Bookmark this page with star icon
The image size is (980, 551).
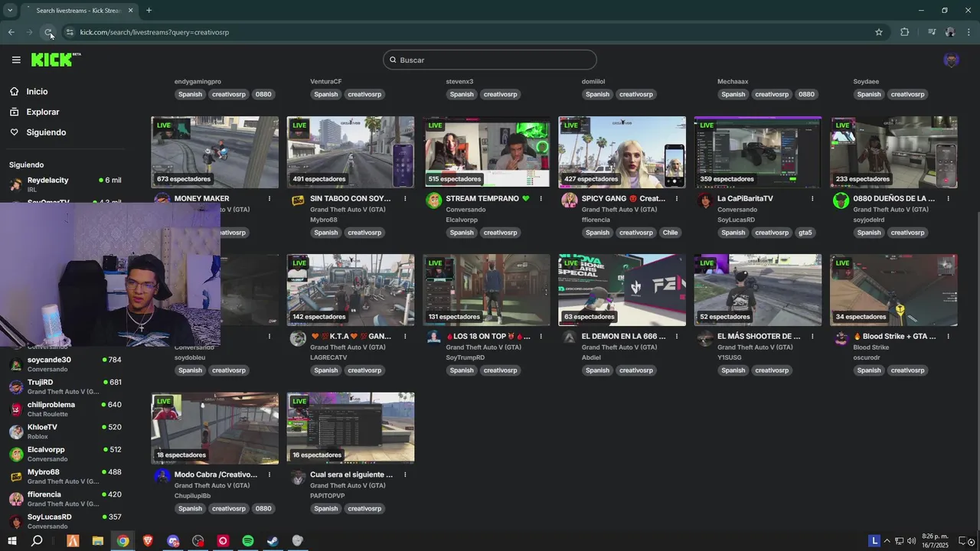(x=879, y=32)
